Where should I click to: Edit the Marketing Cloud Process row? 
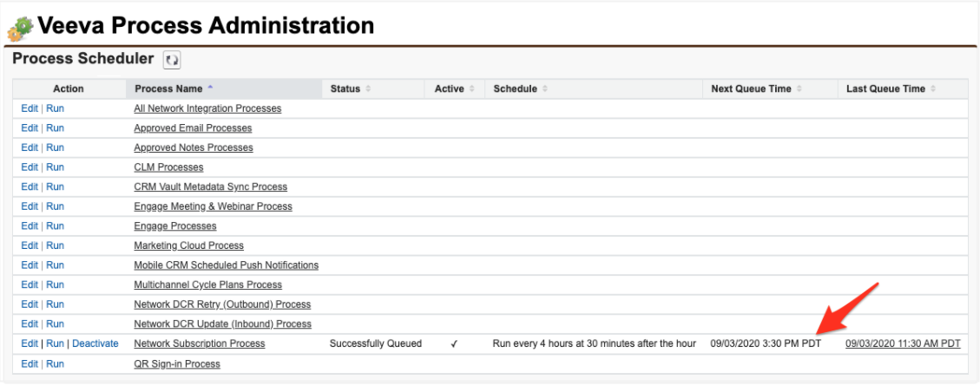pyautogui.click(x=30, y=245)
